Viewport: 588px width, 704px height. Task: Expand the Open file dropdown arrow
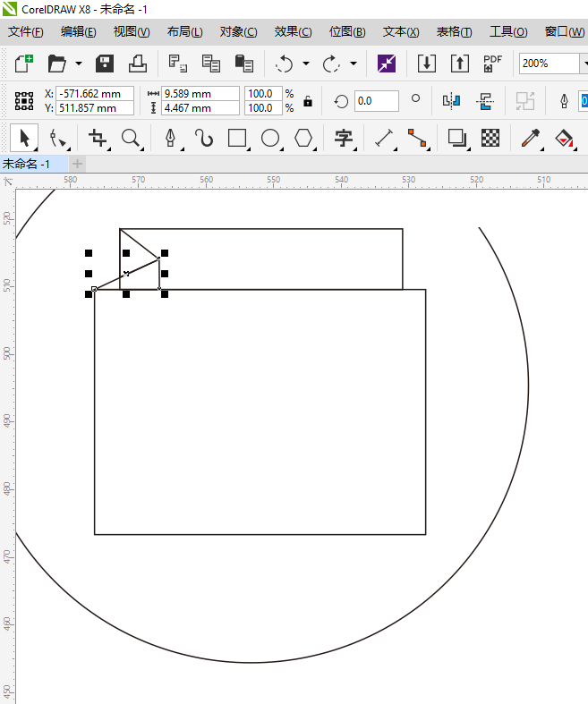79,64
